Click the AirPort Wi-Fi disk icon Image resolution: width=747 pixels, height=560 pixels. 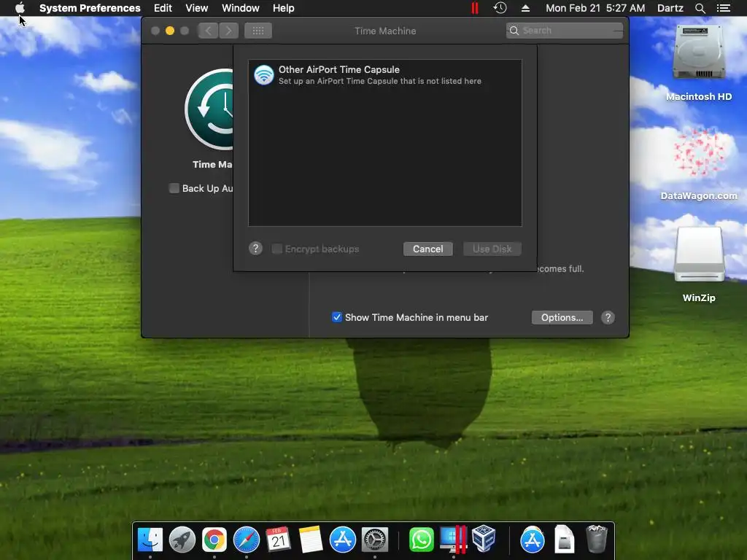point(263,75)
